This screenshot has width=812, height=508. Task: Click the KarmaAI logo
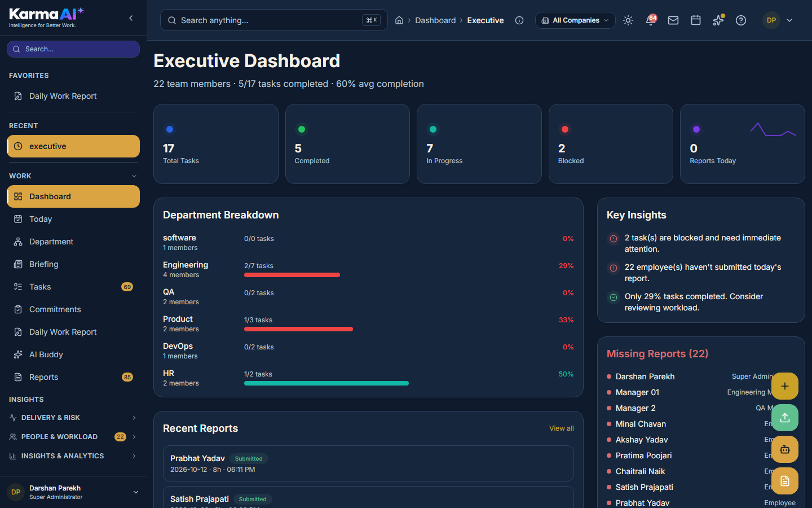pyautogui.click(x=46, y=17)
